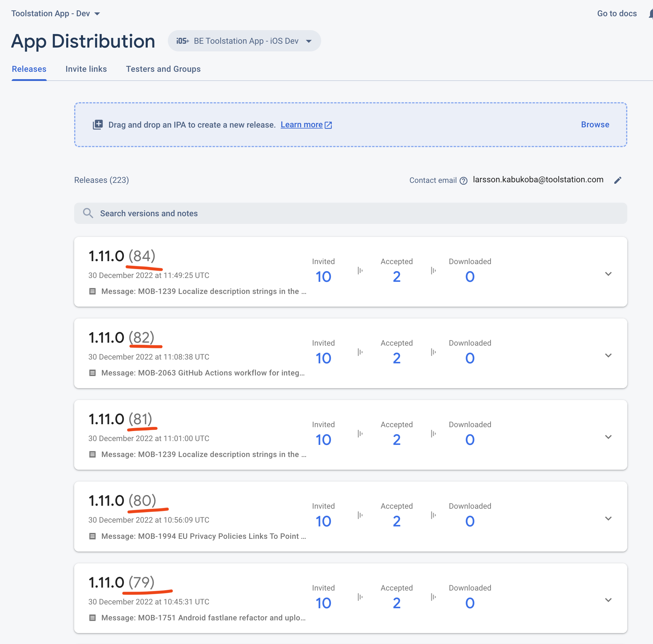Open the BE Toolstation App iOS Dev dropdown
This screenshot has width=653, height=644.
pyautogui.click(x=244, y=41)
